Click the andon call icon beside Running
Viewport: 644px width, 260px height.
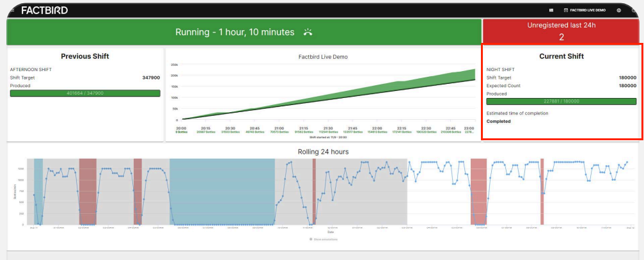tap(308, 32)
